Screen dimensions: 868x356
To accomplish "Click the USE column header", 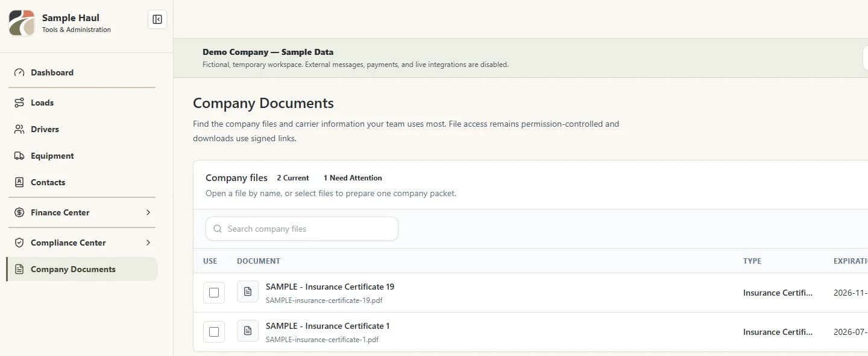I will click(x=210, y=261).
